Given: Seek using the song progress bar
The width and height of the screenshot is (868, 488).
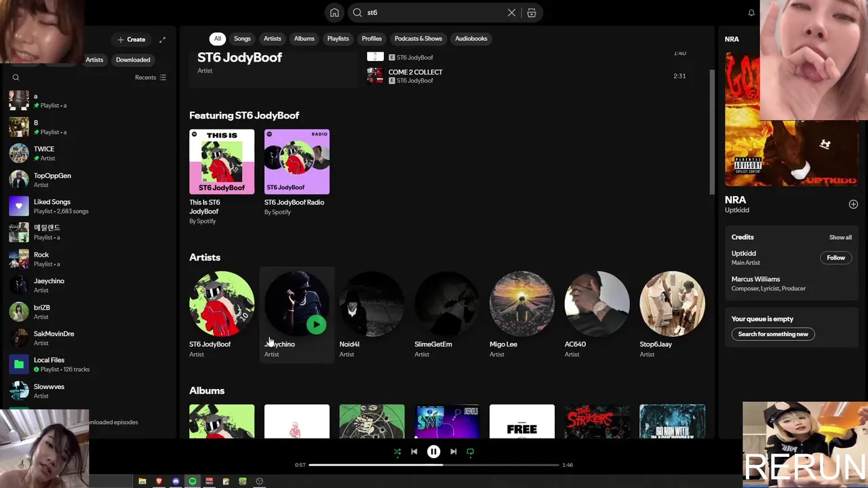Looking at the screenshot, I should (434, 465).
